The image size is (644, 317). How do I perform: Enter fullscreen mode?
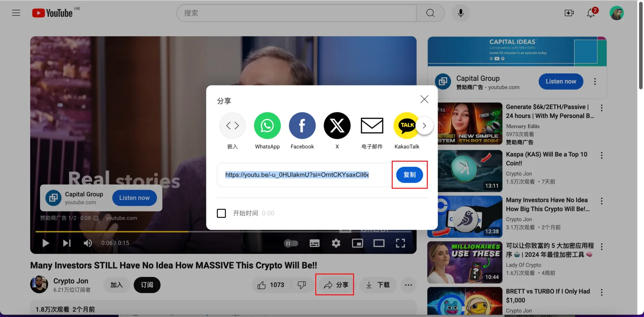400,243
